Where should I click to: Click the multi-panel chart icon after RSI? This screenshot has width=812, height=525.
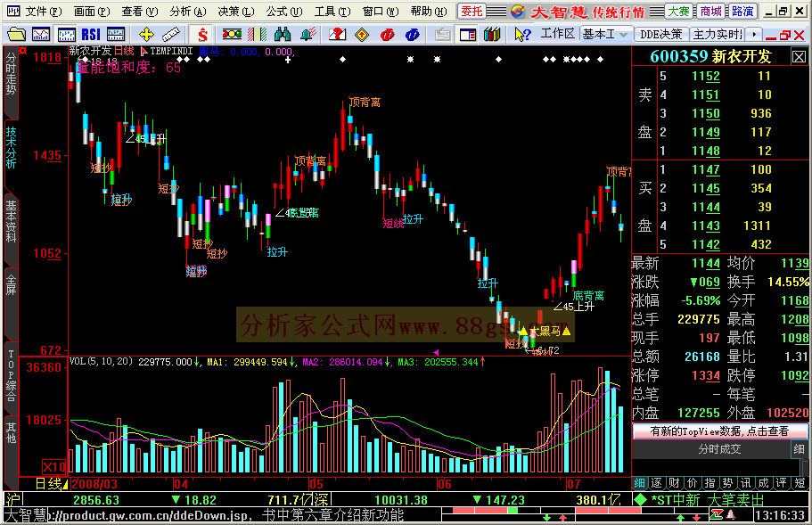[x=116, y=35]
